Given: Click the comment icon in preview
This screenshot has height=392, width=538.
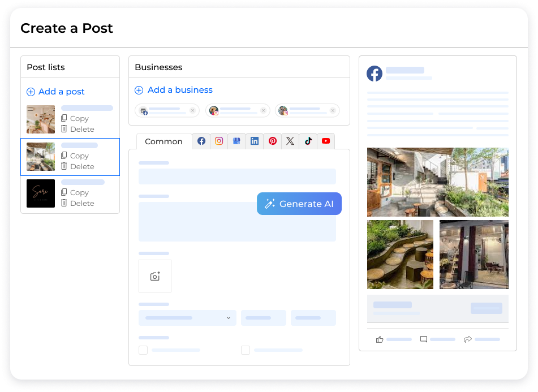Looking at the screenshot, I should [424, 339].
